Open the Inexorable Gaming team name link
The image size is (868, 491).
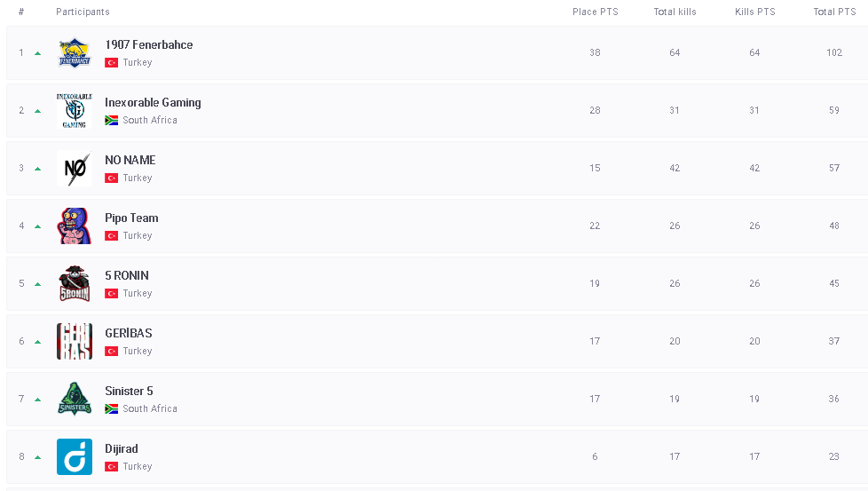(x=153, y=103)
